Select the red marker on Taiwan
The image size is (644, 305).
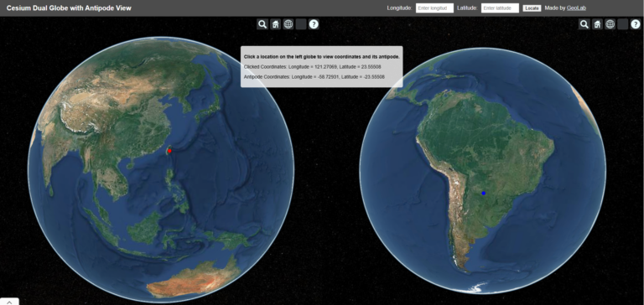point(169,151)
